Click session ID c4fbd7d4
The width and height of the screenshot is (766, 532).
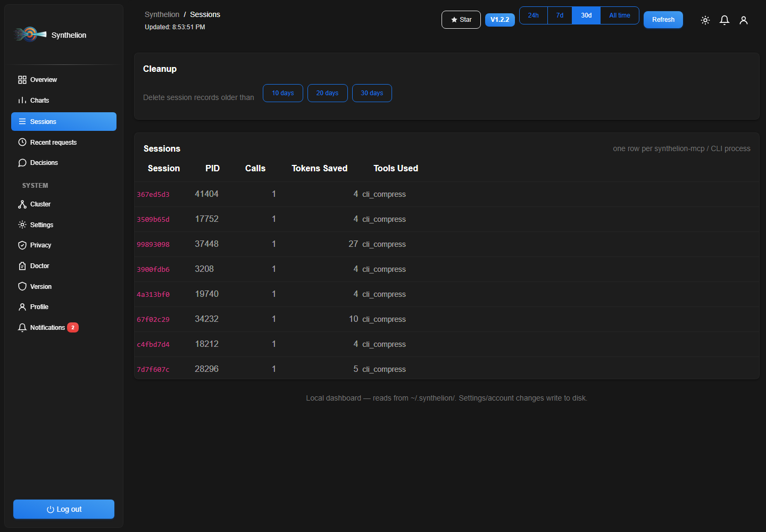[153, 345]
